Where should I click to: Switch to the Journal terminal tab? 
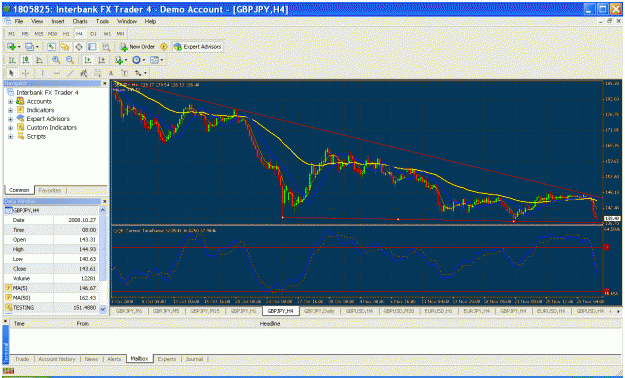[195, 359]
